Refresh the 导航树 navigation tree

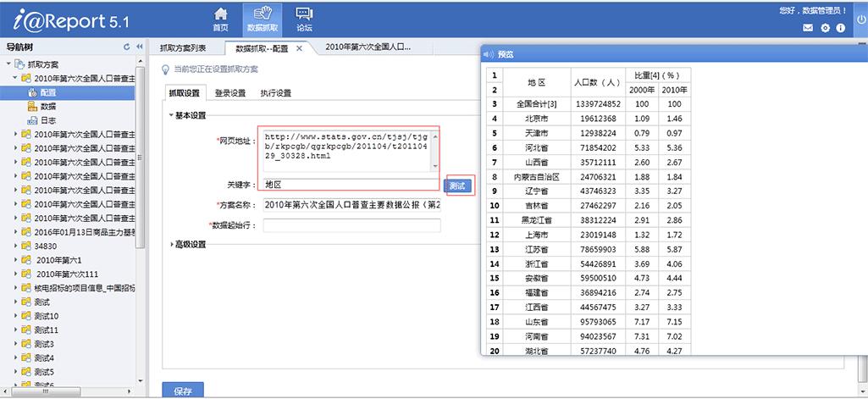(127, 47)
